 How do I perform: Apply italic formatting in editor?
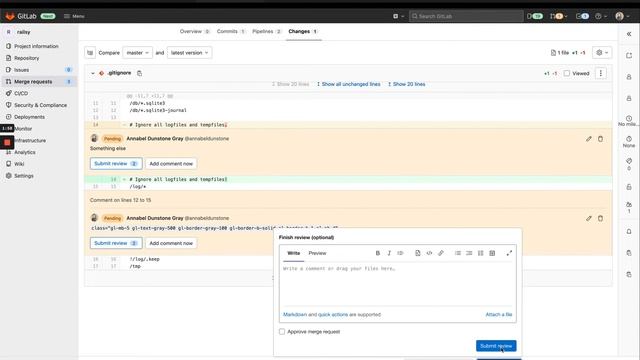[389, 253]
